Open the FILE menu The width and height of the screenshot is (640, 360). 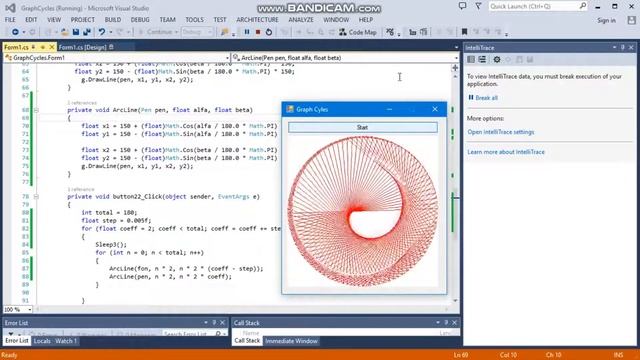10,20
